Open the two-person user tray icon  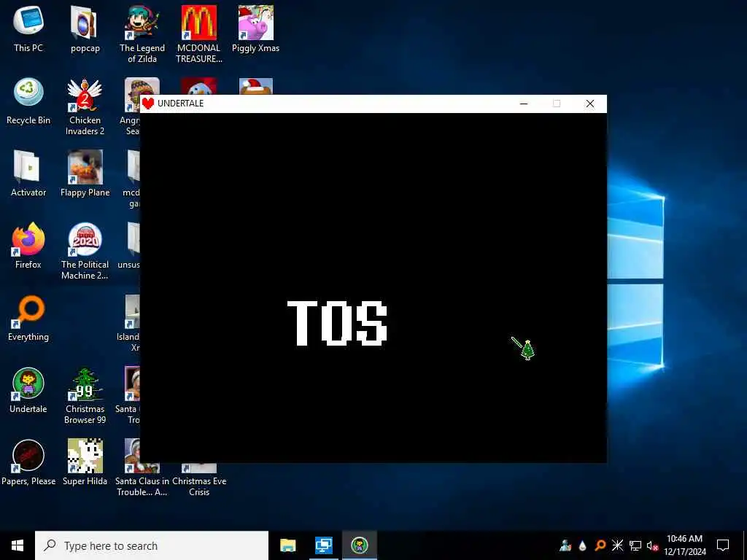coord(565,545)
